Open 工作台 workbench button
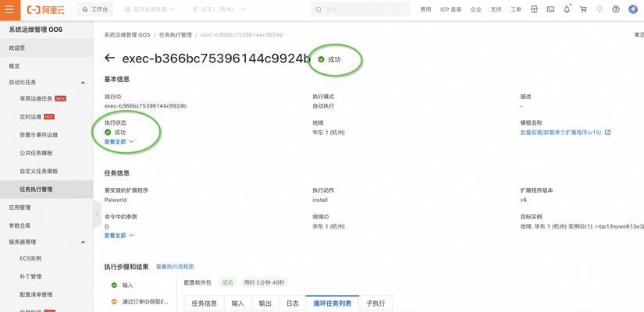Viewport: 644px width, 312px height. pyautogui.click(x=95, y=9)
